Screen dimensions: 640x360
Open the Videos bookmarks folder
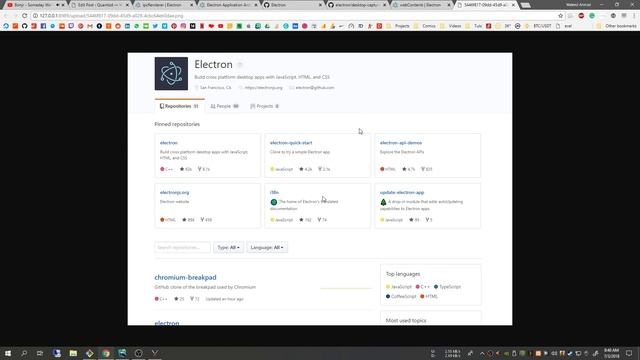(451, 26)
